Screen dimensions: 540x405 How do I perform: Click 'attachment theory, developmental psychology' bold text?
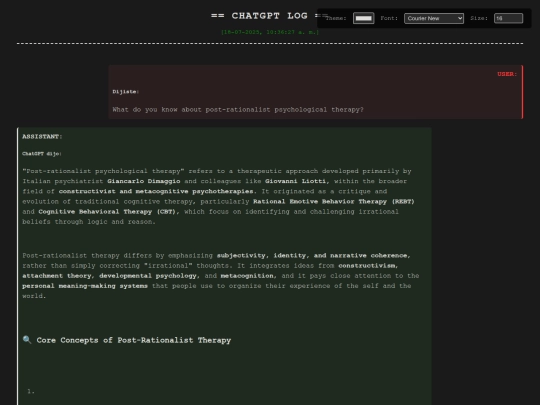110,276
